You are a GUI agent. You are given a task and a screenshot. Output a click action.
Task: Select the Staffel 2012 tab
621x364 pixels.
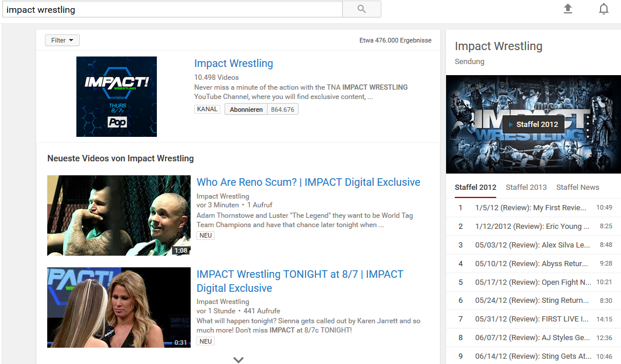475,187
